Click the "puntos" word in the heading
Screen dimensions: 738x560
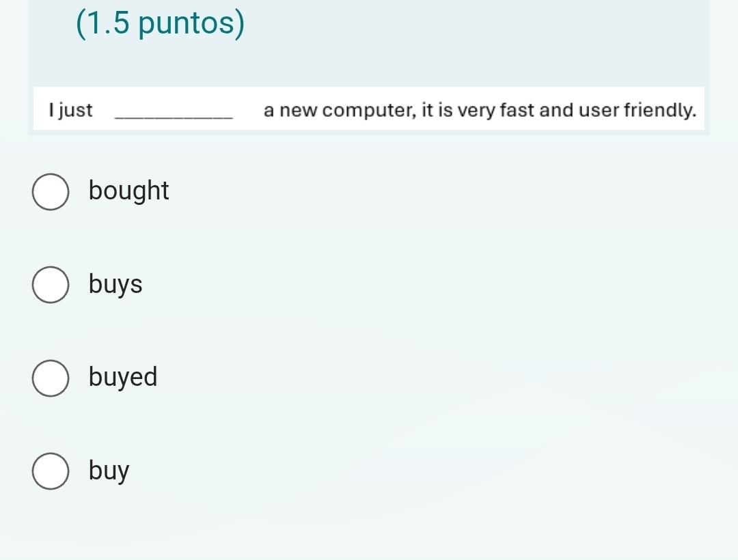click(x=194, y=25)
